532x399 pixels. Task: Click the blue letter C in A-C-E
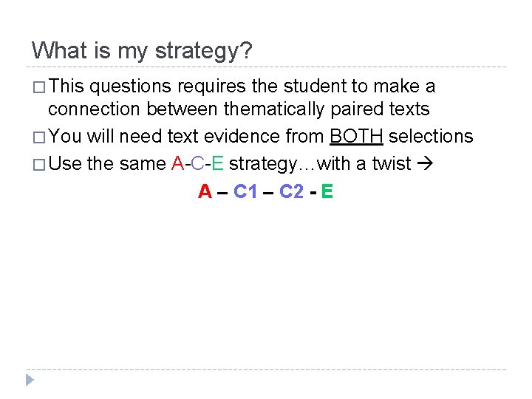196,163
